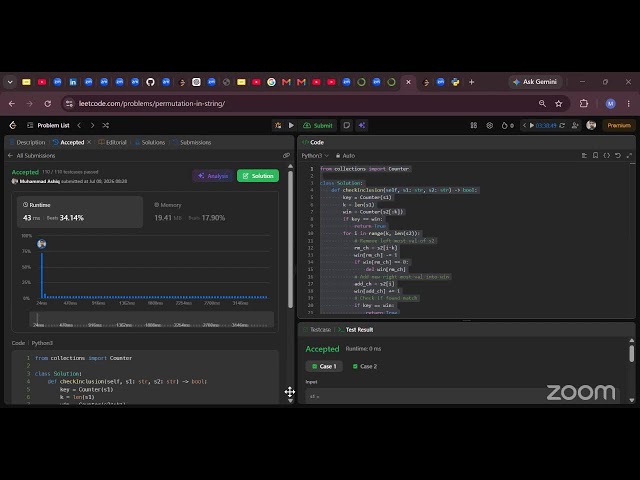The image size is (640, 480).
Task: Open the AI sparkle assistant icon
Action: (x=362, y=125)
